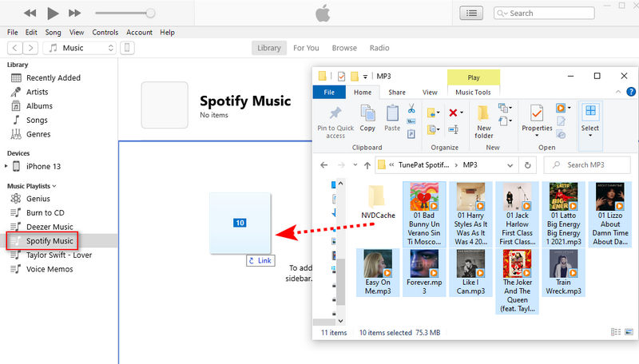Image resolution: width=639 pixels, height=364 pixels.
Task: Click the Explorer up-directory arrow
Action: [367, 165]
